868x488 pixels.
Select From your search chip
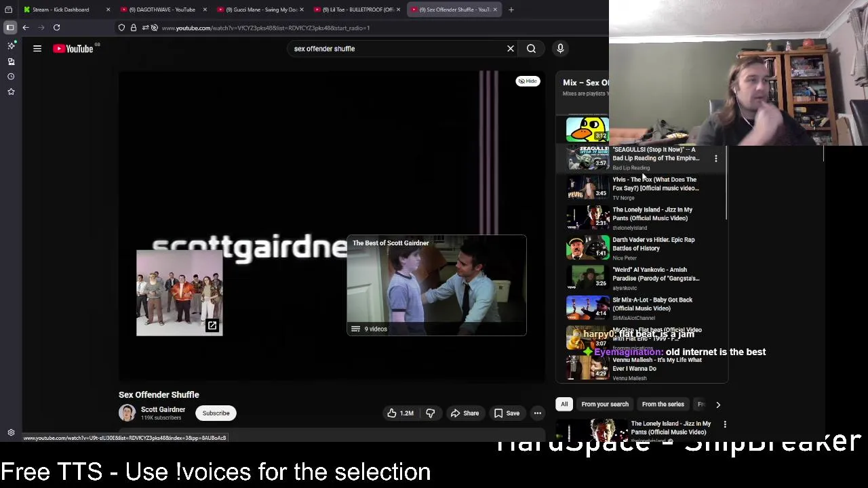coord(605,404)
